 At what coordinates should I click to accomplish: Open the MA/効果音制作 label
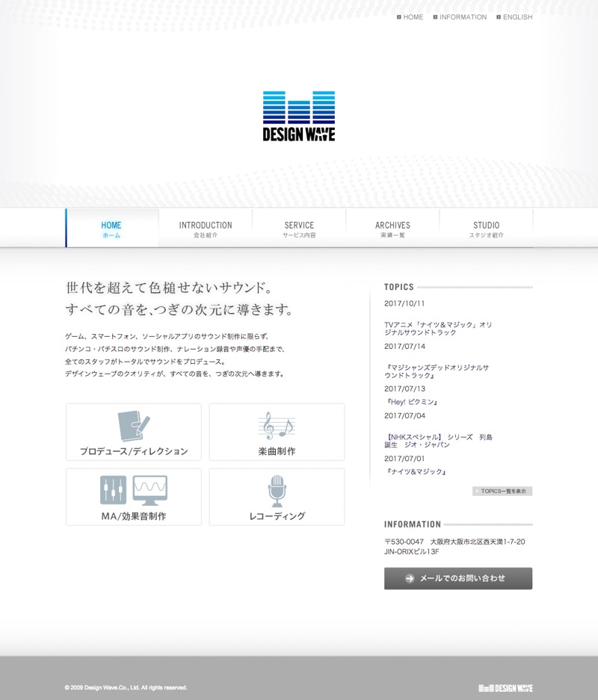tap(134, 516)
